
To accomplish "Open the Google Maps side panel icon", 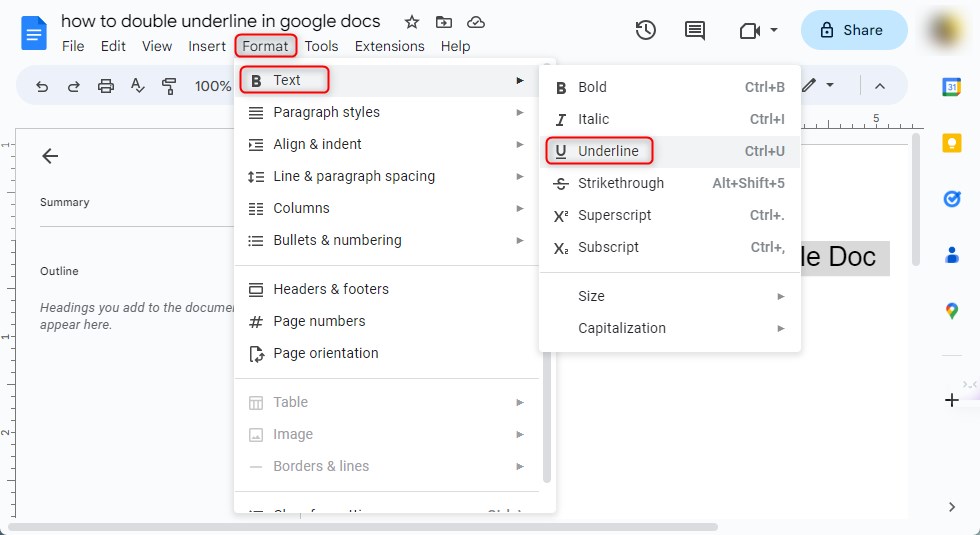I will point(951,311).
